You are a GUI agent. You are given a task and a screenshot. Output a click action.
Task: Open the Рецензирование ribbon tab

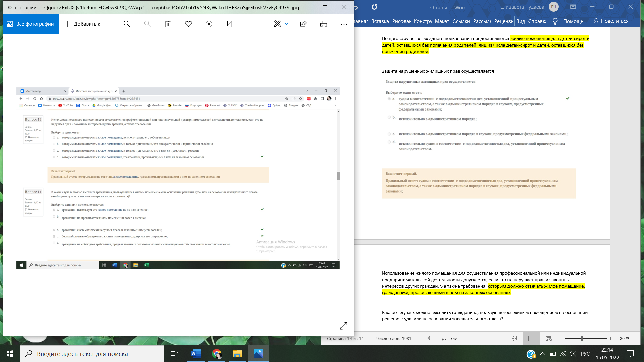(x=503, y=21)
